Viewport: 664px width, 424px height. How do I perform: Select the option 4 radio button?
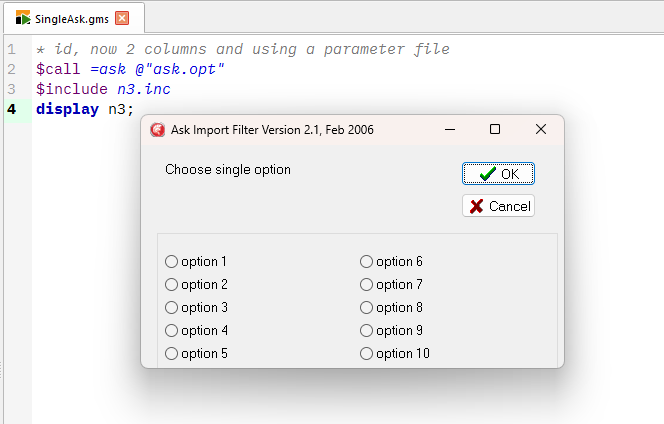(x=171, y=331)
